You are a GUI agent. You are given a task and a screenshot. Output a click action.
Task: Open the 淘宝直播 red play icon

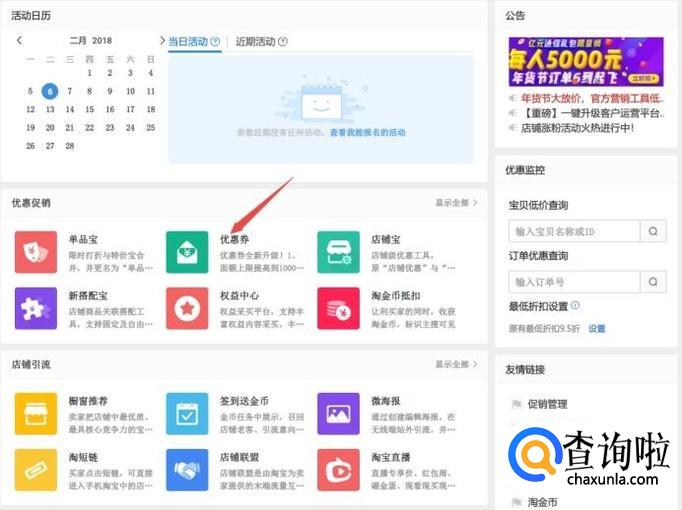click(x=338, y=470)
